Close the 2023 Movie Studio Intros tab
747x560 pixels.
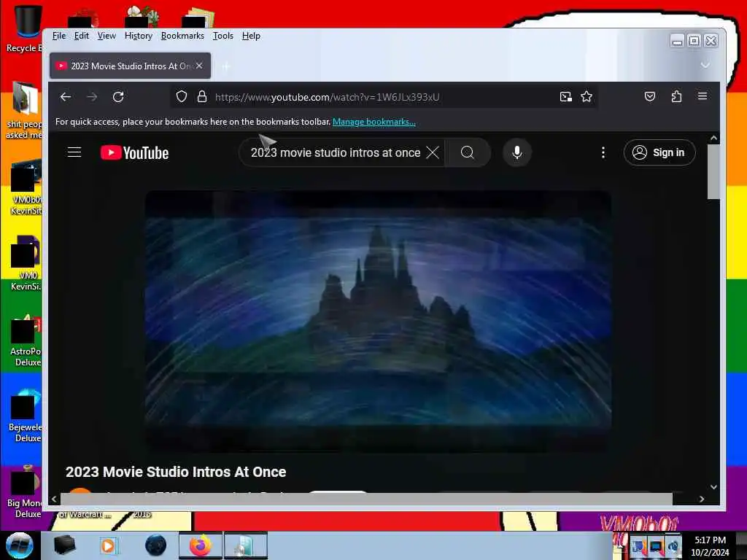coord(199,66)
